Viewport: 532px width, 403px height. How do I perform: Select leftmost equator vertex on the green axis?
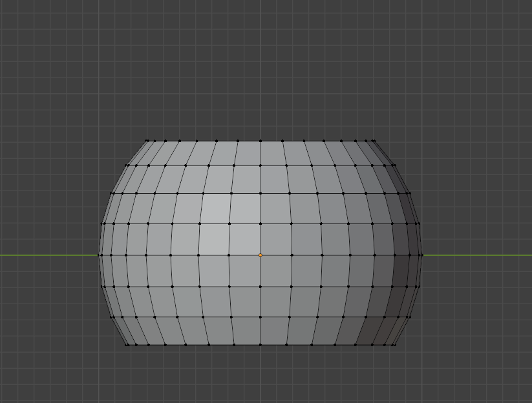click(x=99, y=255)
